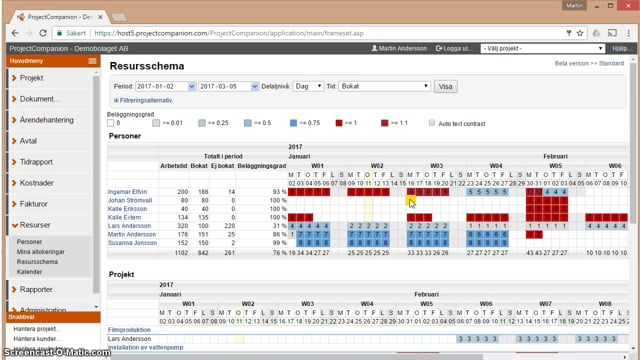Open Martin Andersson's resource row link
640x360 pixels.
(x=132, y=234)
